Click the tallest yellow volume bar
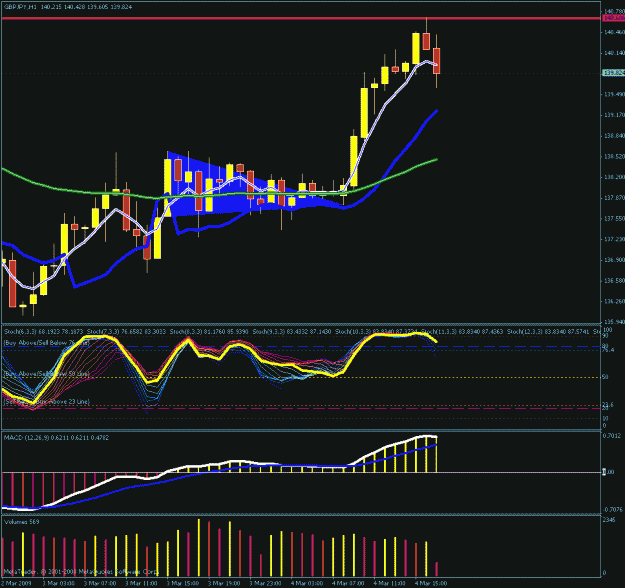 (x=199, y=547)
